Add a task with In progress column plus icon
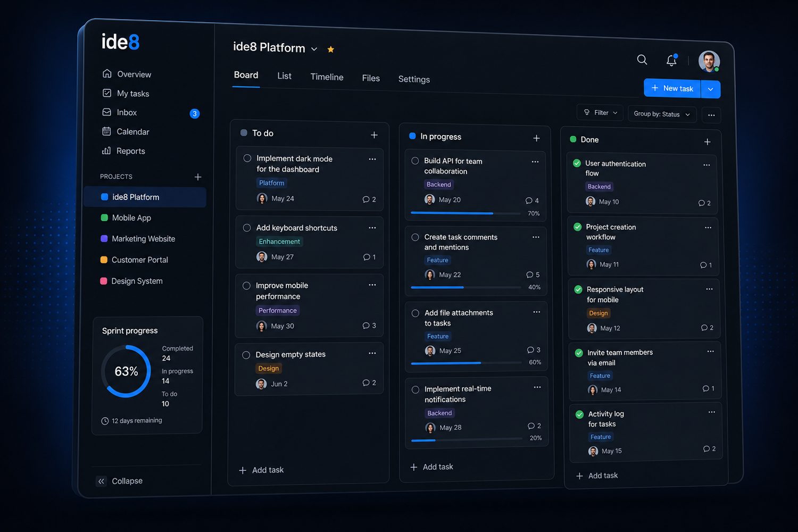Image resolution: width=798 pixels, height=532 pixels. pos(536,138)
